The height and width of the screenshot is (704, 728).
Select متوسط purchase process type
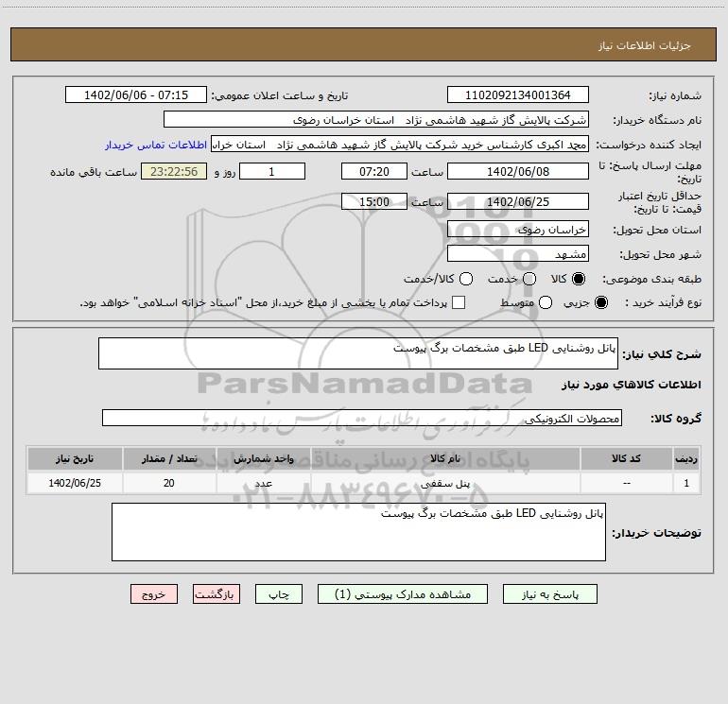(546, 302)
